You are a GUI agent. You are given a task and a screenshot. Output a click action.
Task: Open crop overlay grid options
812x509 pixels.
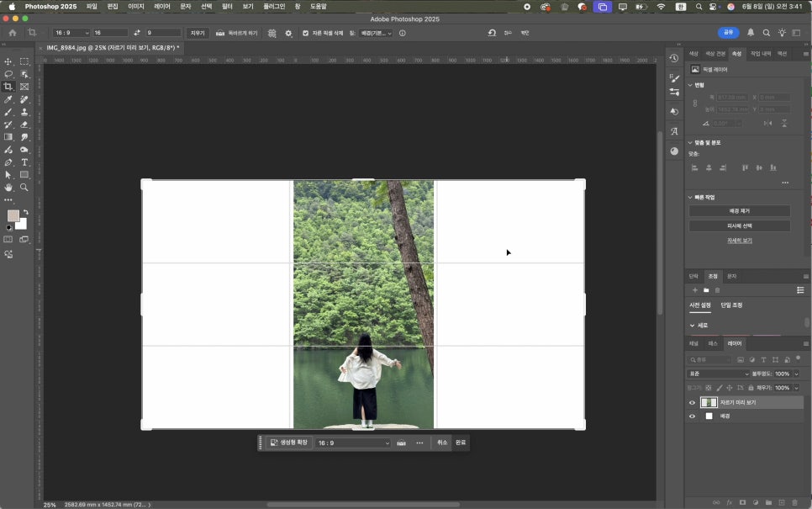coord(272,33)
